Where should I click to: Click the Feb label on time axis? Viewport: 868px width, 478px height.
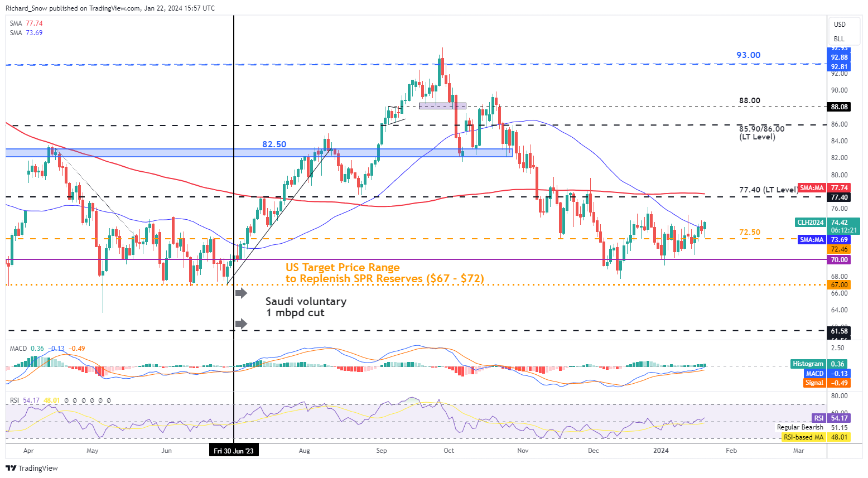(x=731, y=451)
